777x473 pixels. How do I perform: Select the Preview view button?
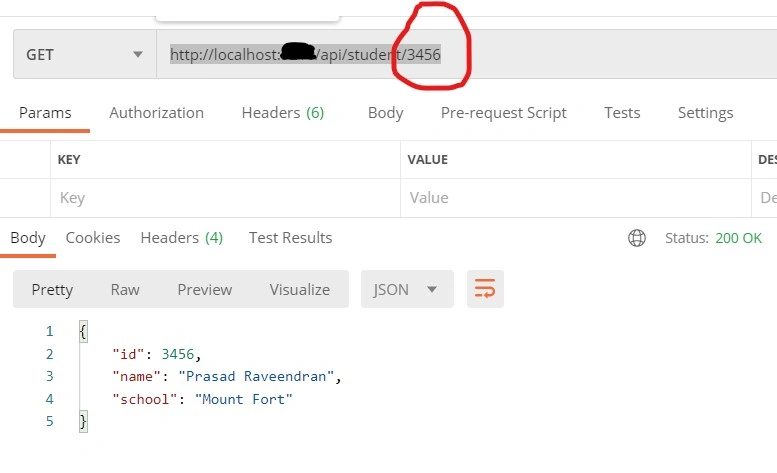[205, 289]
